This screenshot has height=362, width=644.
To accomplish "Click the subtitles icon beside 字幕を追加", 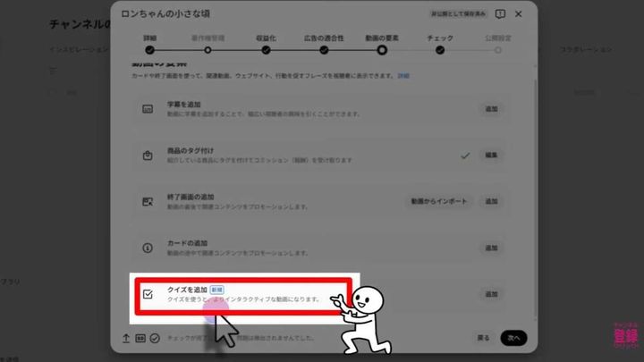I will (148, 109).
